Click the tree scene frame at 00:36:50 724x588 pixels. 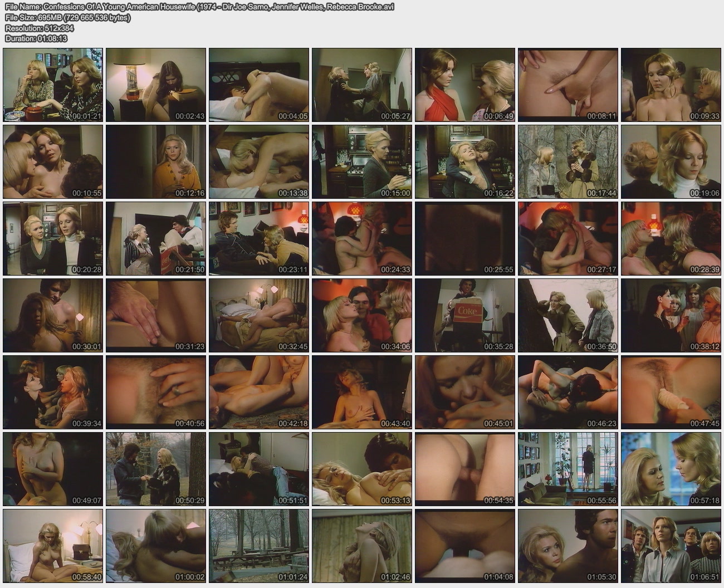(568, 315)
